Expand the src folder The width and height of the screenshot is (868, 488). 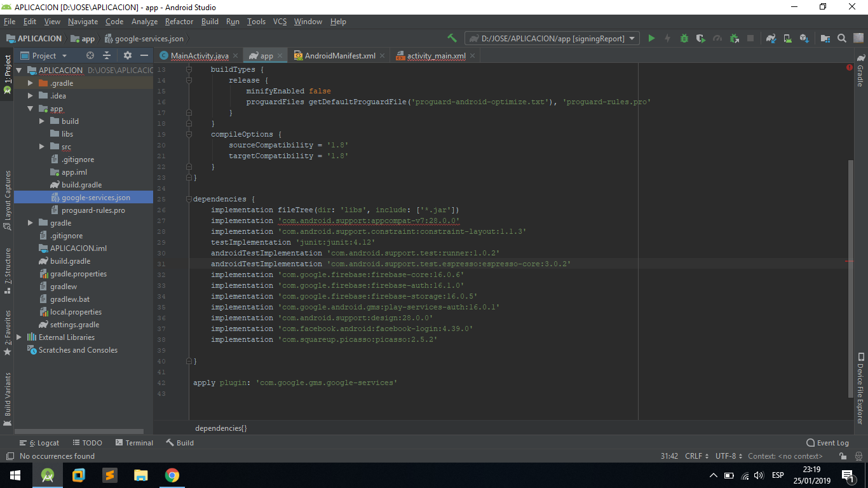click(x=42, y=147)
